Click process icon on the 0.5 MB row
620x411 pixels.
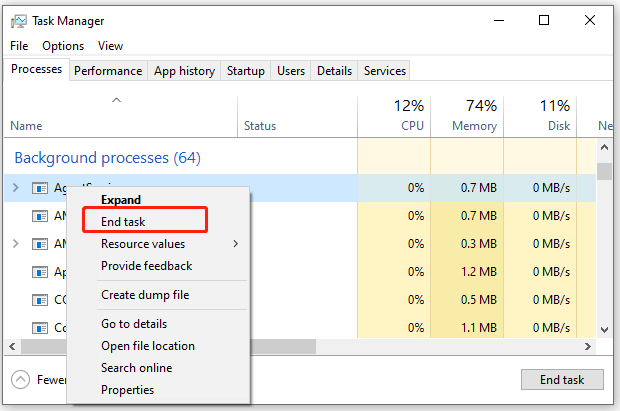pyautogui.click(x=40, y=300)
